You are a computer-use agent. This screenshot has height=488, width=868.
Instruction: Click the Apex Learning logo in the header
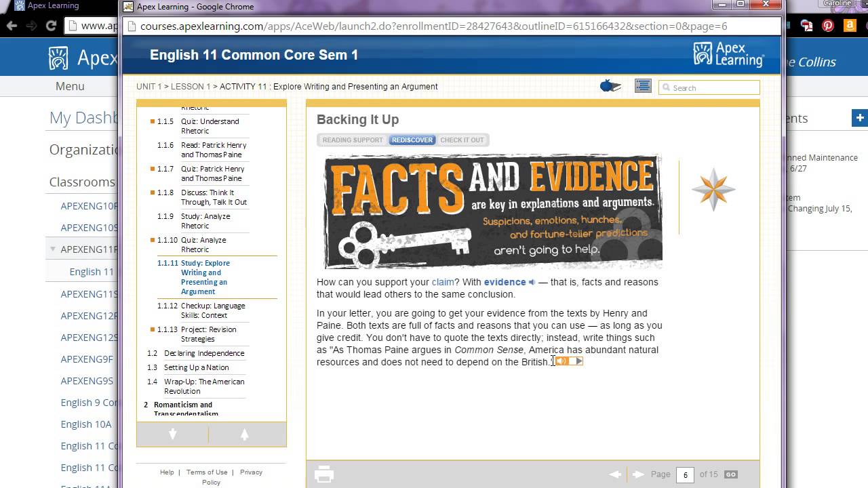click(728, 54)
